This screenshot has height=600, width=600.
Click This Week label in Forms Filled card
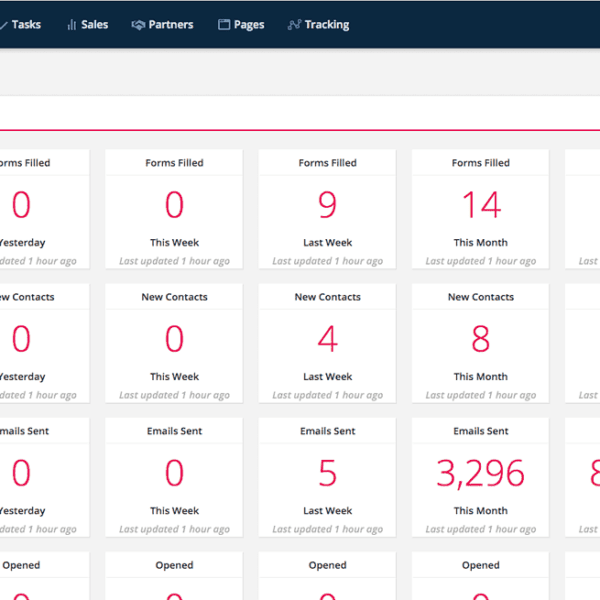point(174,243)
